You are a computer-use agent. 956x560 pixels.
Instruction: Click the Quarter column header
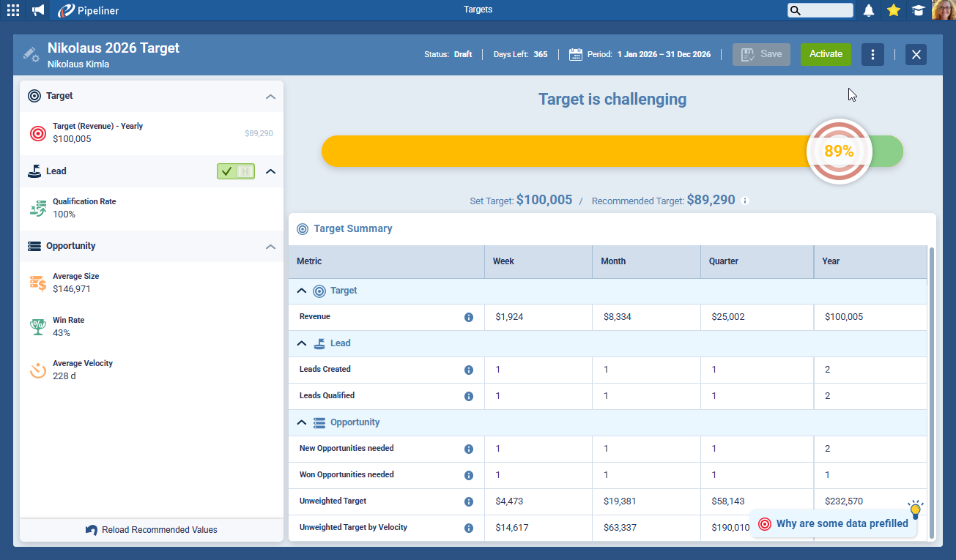tap(723, 261)
